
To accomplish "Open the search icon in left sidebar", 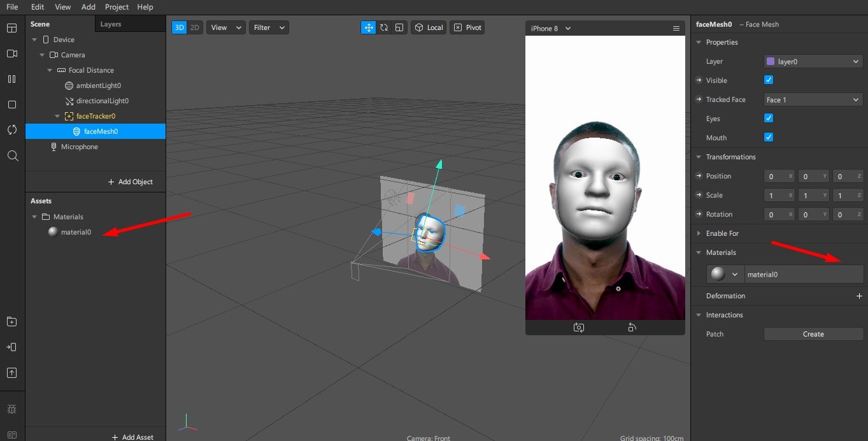I will point(11,155).
